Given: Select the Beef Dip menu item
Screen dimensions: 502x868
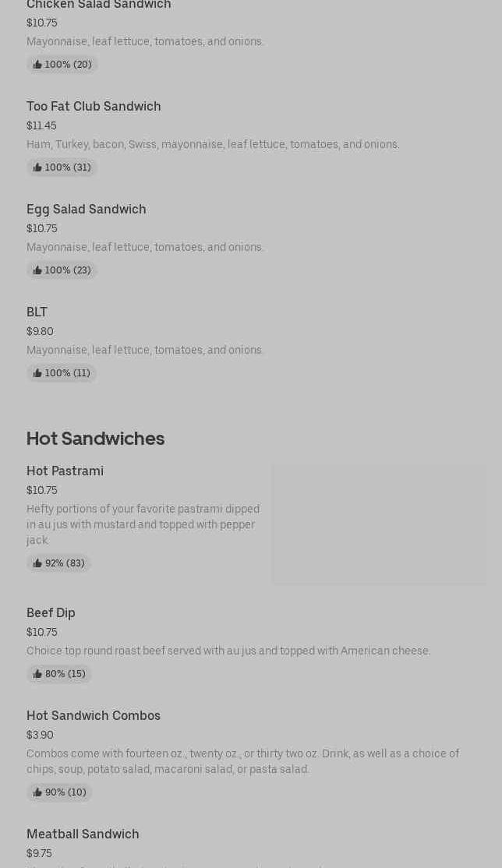Looking at the screenshot, I should pos(51,613).
